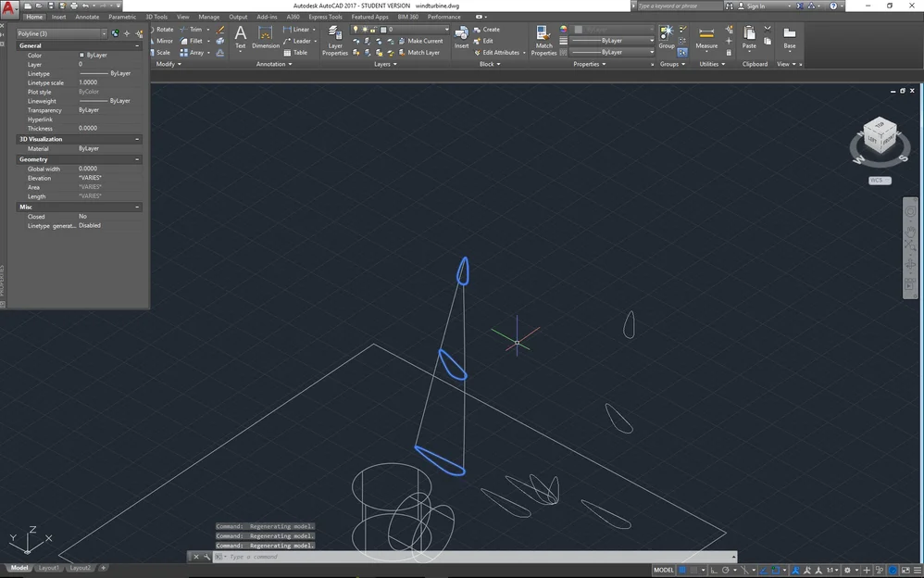Click the Pan hand icon in navigation bar
Screen dimensions: 924x578
pyautogui.click(x=910, y=230)
